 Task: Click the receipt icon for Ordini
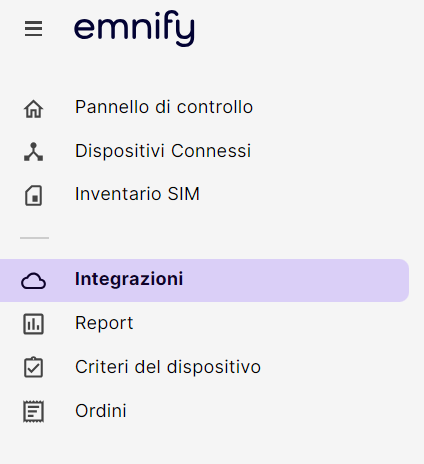click(x=33, y=411)
